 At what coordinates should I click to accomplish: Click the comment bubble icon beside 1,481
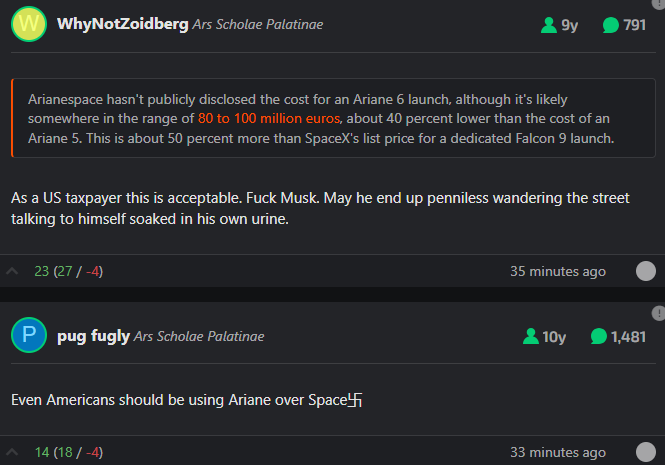(598, 336)
